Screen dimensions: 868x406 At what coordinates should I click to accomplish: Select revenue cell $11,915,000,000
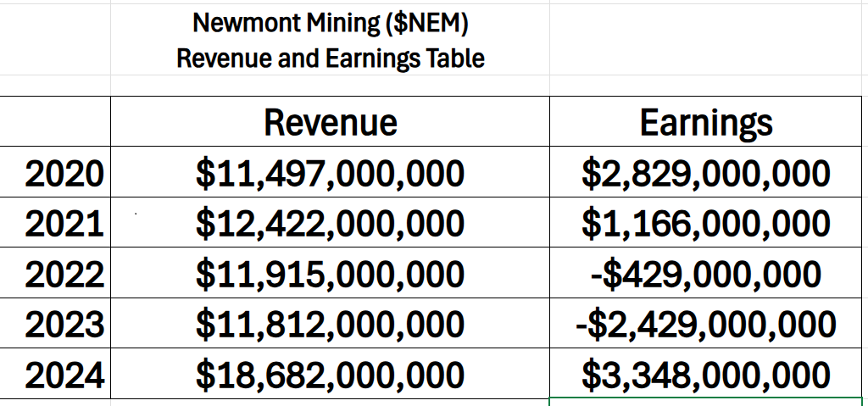coord(330,273)
